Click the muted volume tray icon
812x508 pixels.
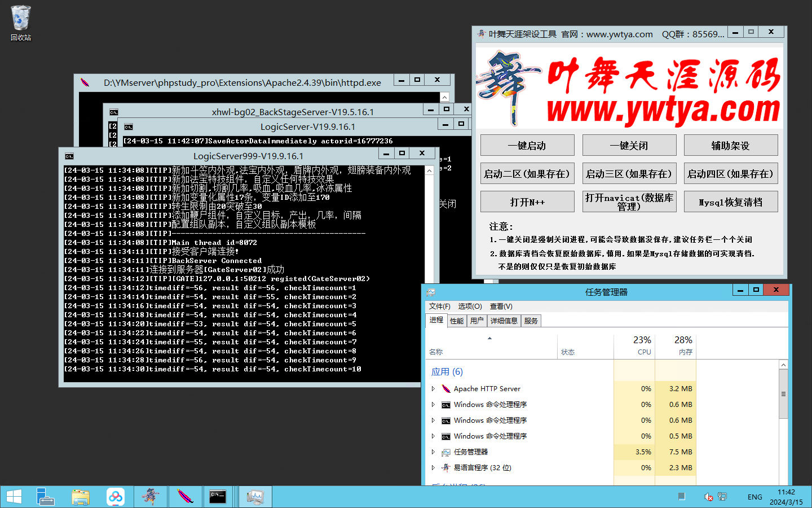click(709, 497)
